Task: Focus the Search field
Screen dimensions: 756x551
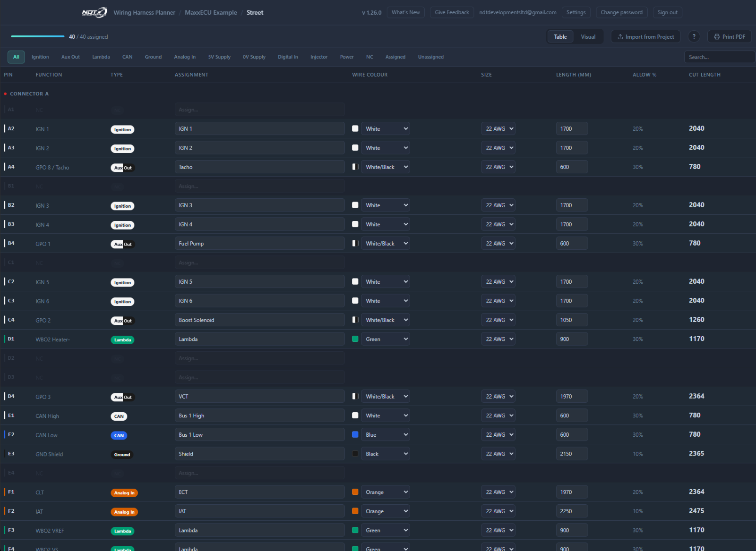Action: [x=719, y=57]
